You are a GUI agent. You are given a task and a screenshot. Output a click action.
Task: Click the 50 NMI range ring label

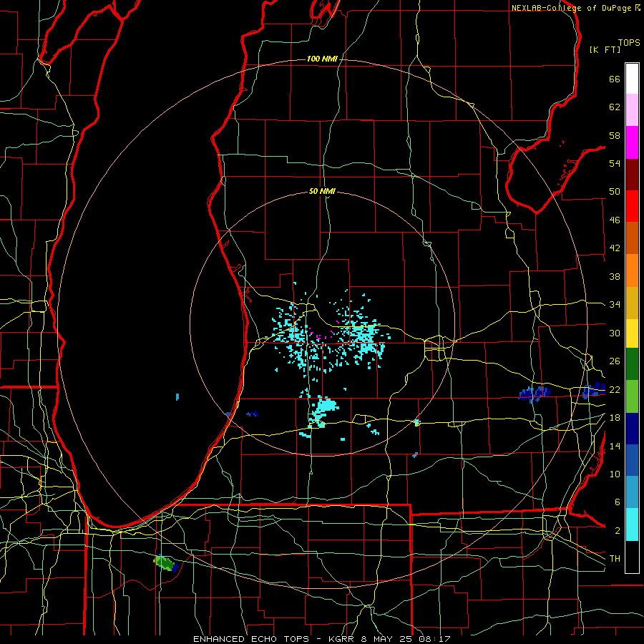[x=322, y=191]
